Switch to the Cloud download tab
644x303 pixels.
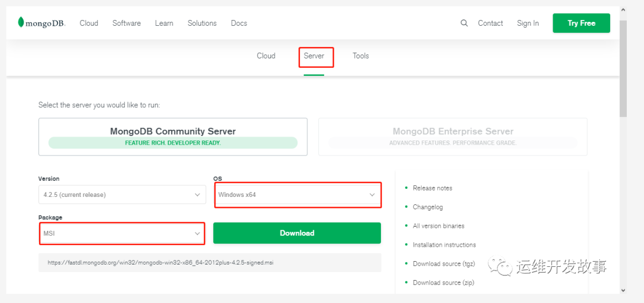pyautogui.click(x=266, y=56)
